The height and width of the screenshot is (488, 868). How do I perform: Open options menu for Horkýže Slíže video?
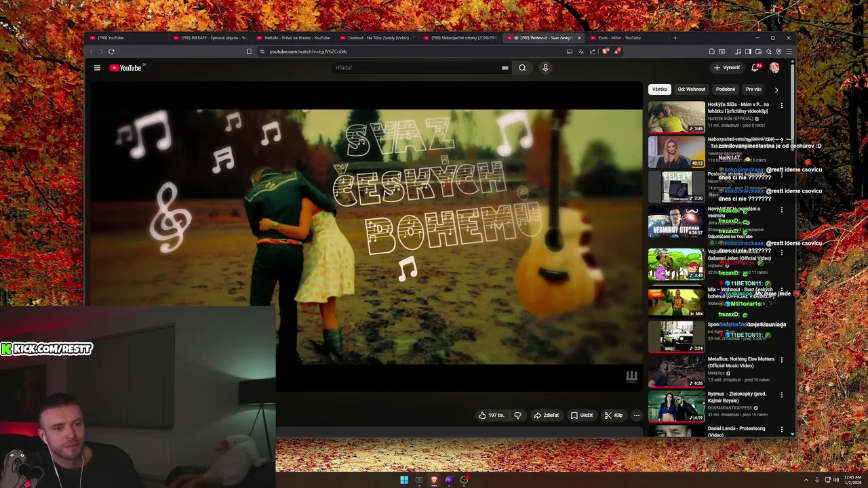pos(782,106)
